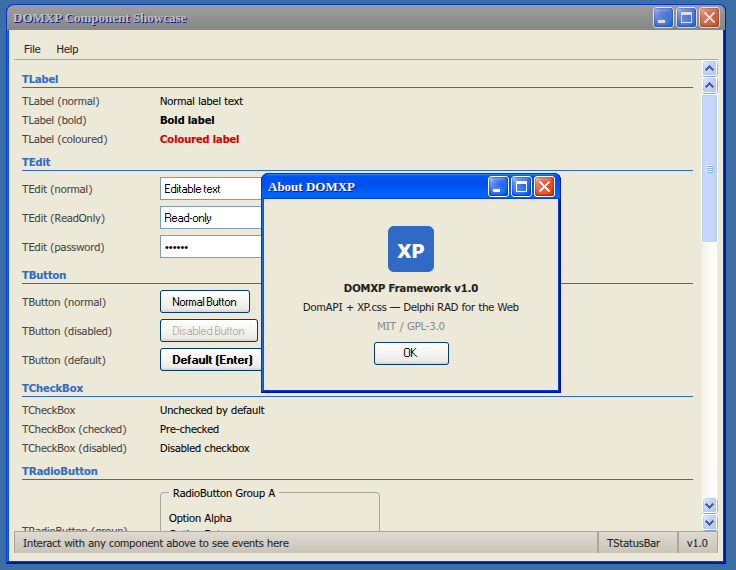Click the blue XP logo icon

point(410,250)
